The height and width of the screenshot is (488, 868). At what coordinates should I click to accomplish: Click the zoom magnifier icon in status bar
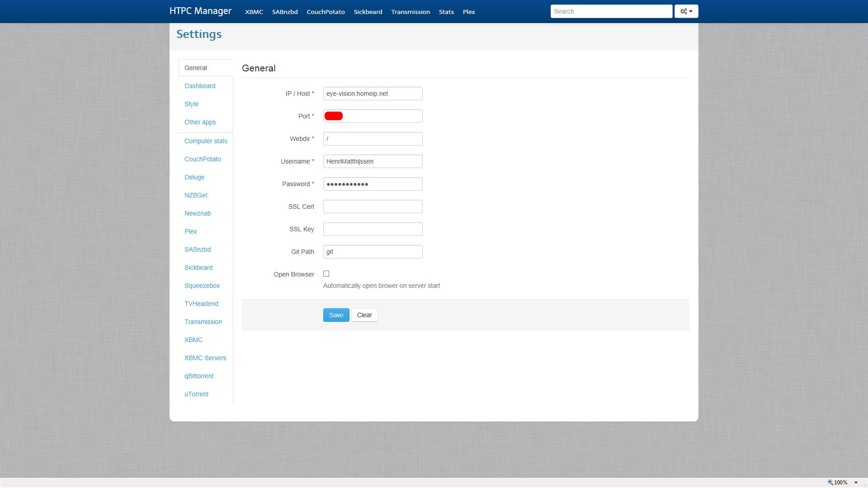tap(830, 482)
